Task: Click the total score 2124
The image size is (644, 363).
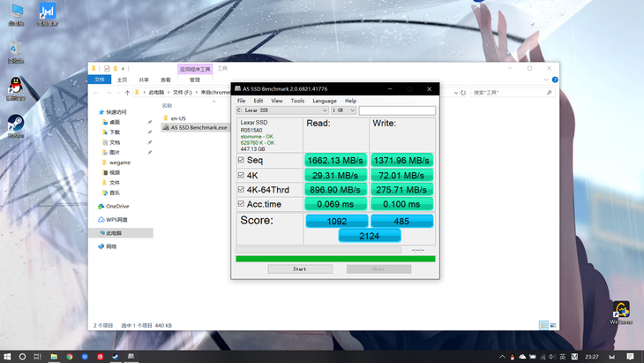Action: pyautogui.click(x=370, y=236)
